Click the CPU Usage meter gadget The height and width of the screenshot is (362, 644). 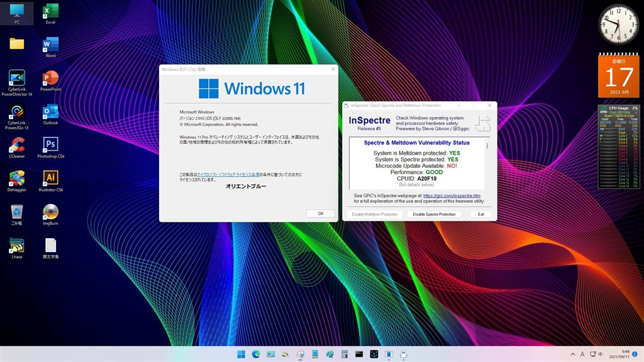coord(619,147)
